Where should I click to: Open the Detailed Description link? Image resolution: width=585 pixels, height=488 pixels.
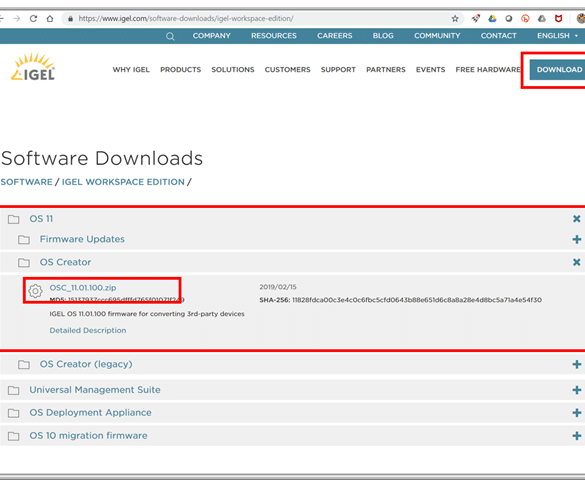click(x=88, y=330)
